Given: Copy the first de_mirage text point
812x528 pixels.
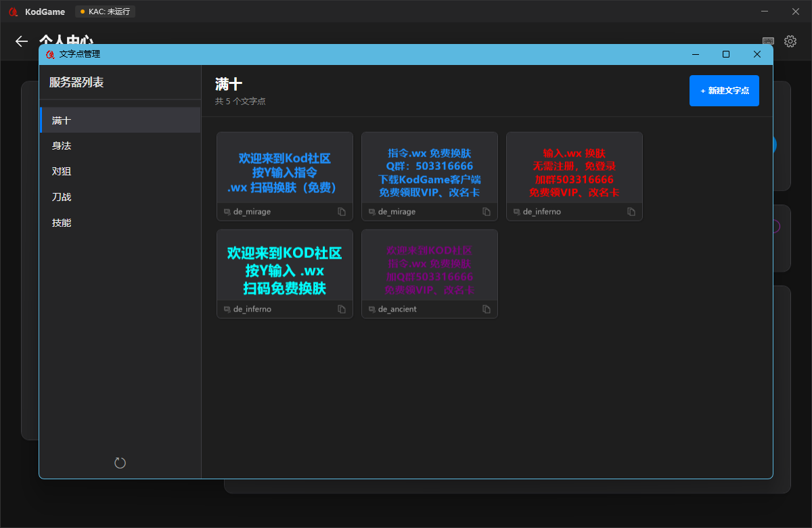Looking at the screenshot, I should pos(342,212).
